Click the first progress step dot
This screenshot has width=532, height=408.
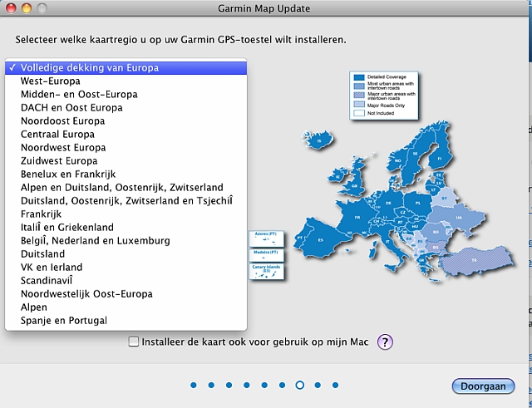click(194, 386)
